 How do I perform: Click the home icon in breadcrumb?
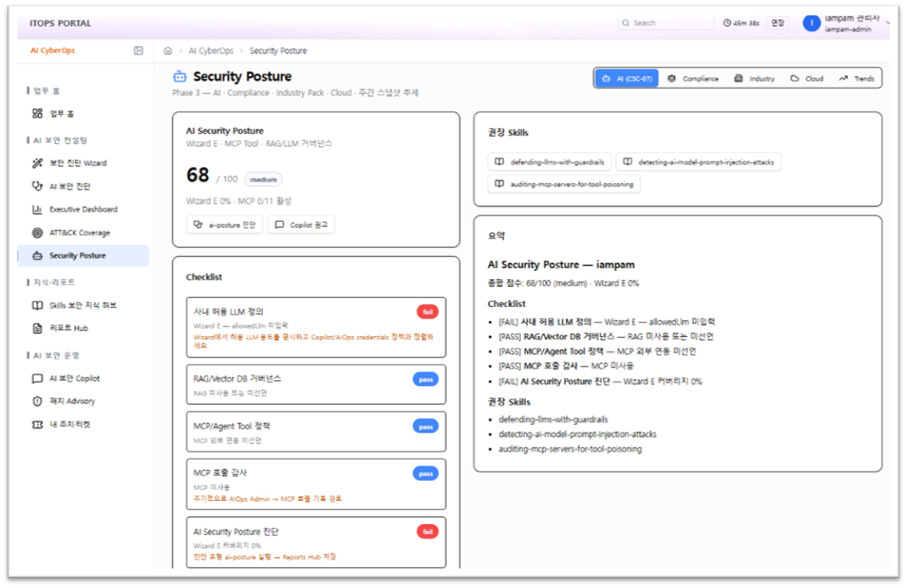(168, 51)
